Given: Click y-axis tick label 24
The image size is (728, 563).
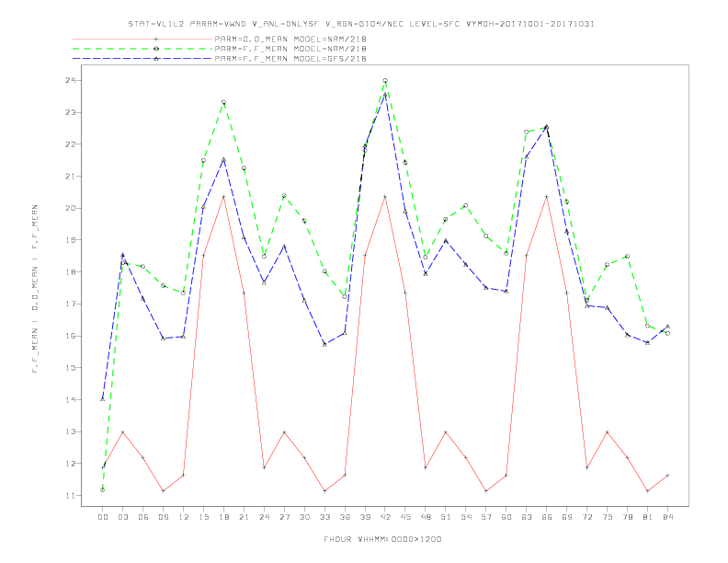Looking at the screenshot, I should (71, 80).
